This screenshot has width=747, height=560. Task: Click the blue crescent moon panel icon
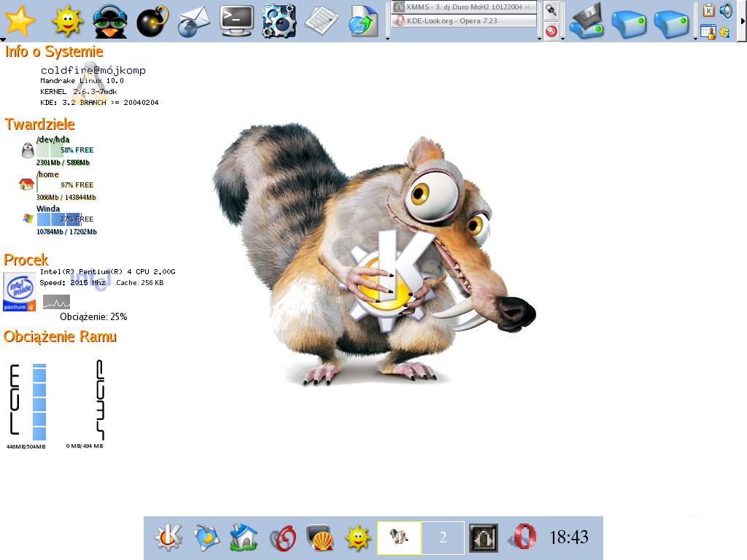coord(206,537)
